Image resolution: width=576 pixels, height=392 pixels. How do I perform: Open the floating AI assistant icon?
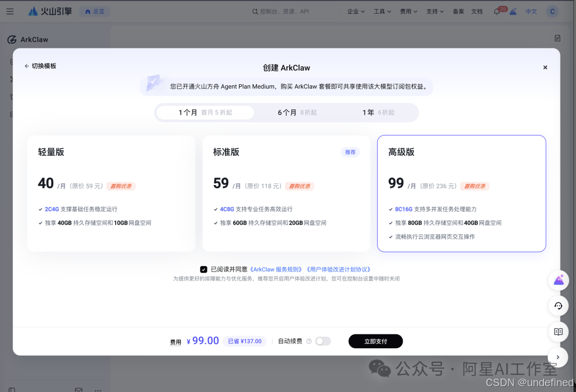point(558,281)
